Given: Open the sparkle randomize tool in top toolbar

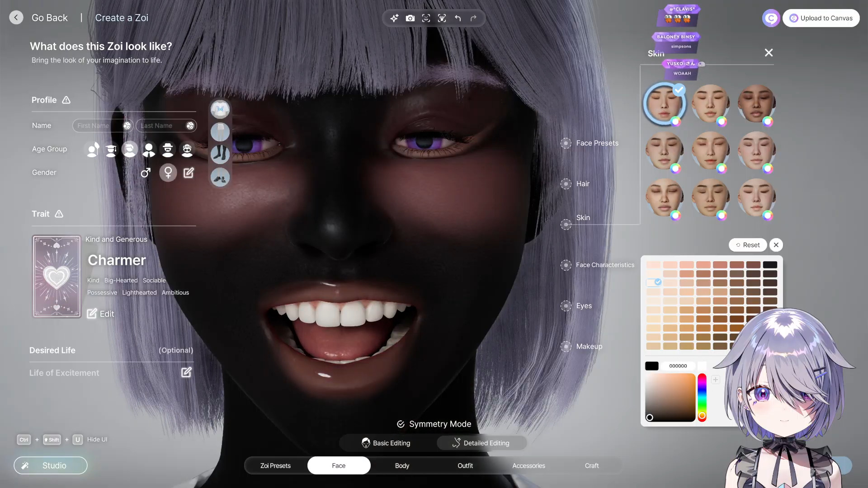Looking at the screenshot, I should tap(394, 18).
